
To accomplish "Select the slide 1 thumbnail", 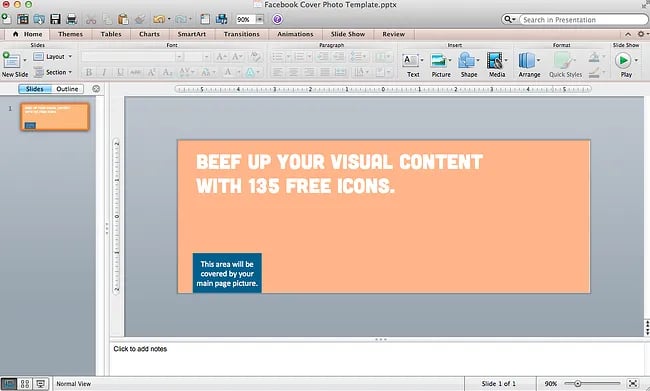I will pos(55,117).
